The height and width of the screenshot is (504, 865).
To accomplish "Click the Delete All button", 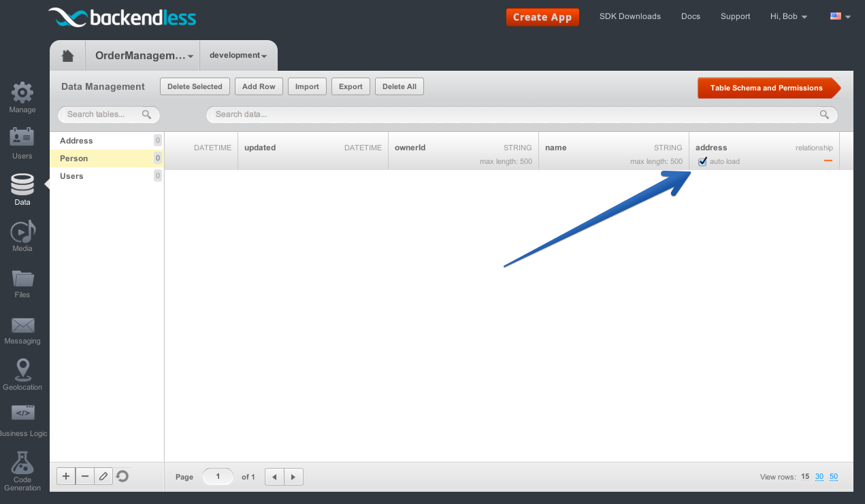I will click(399, 86).
